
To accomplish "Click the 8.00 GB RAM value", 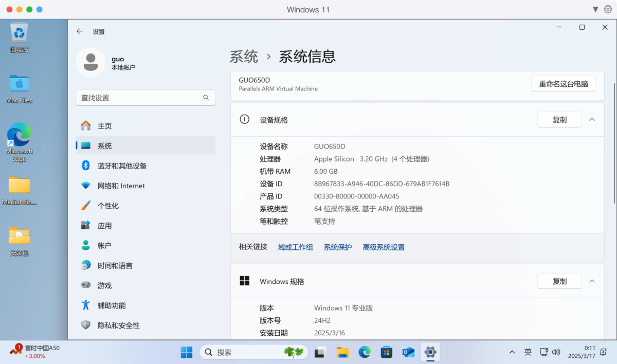I will coord(326,171).
